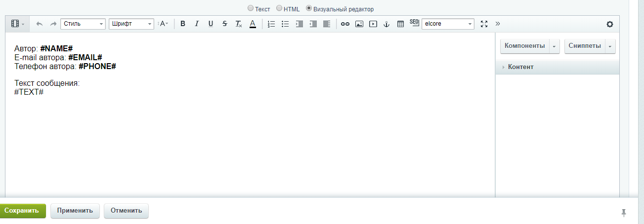This screenshot has width=644, height=224.
Task: Open the editor settings gear
Action: pos(609,24)
